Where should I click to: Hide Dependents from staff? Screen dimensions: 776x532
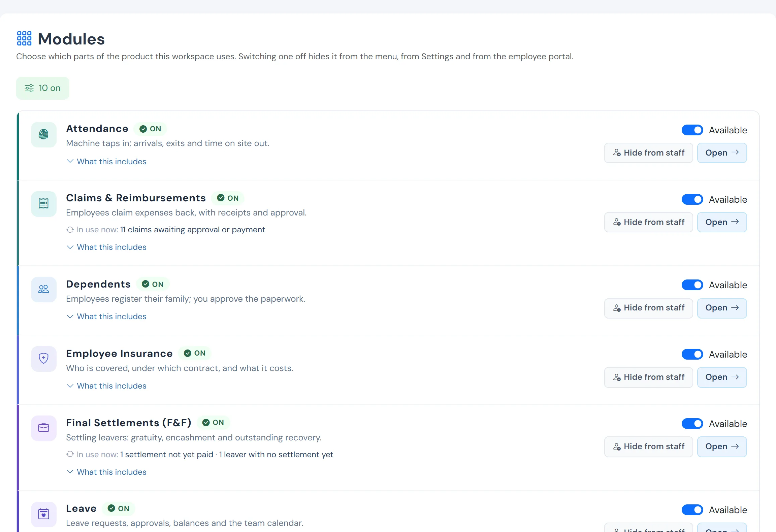pyautogui.click(x=649, y=308)
